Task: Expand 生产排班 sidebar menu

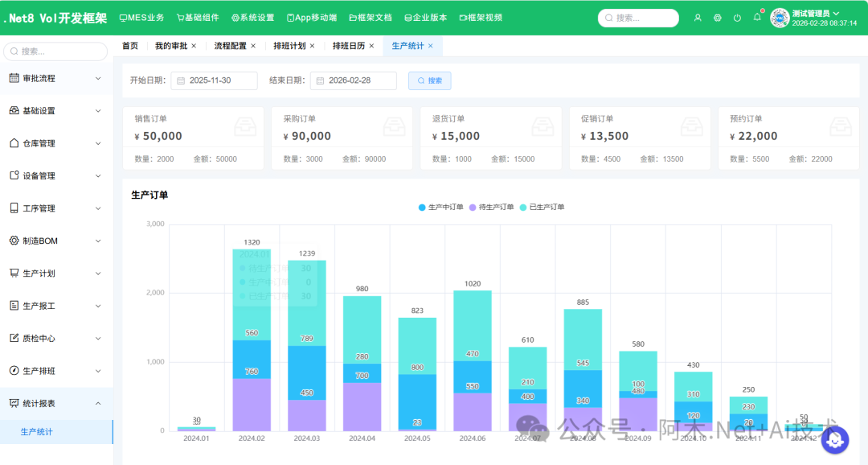Action: point(55,370)
